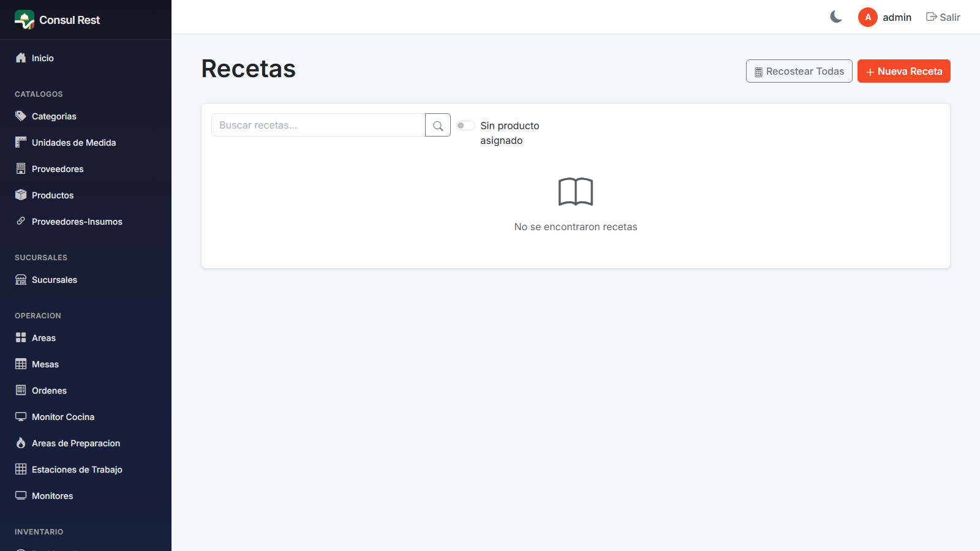This screenshot has height=551, width=980.
Task: Click the OPERACION section label
Action: (38, 315)
